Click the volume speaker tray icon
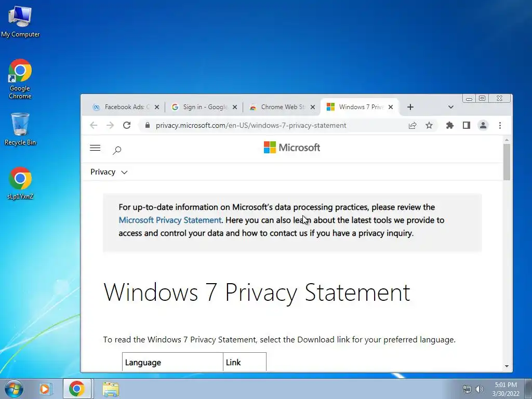532x399 pixels. pyautogui.click(x=480, y=389)
